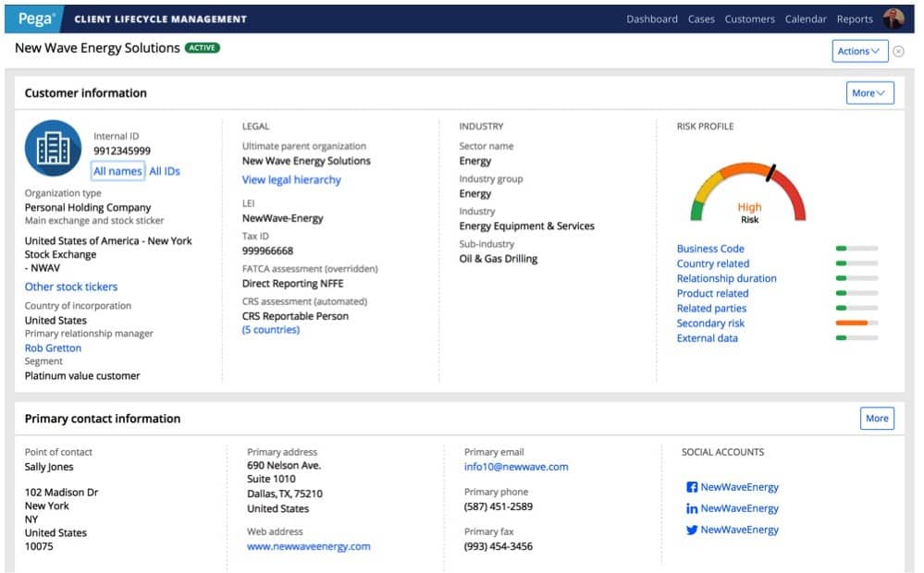The height and width of the screenshot is (573, 924).
Task: Click Direct Reporting NFFE text
Action: pos(293,283)
